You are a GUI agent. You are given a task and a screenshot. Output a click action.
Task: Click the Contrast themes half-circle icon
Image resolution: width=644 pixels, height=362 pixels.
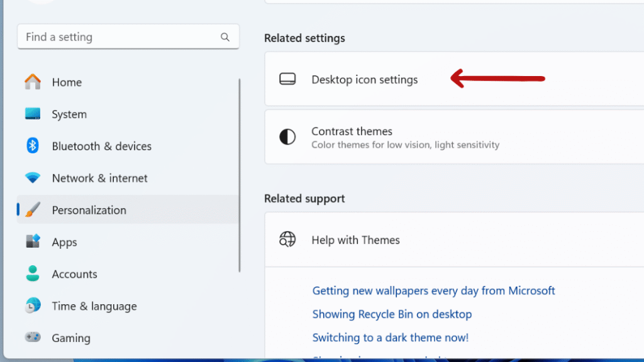pyautogui.click(x=287, y=136)
